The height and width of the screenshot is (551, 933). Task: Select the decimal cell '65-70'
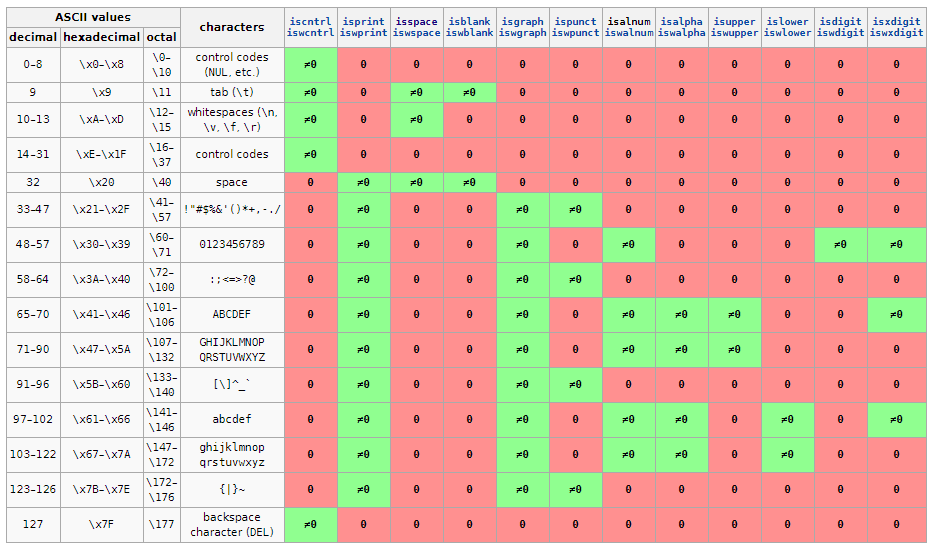pos(33,315)
